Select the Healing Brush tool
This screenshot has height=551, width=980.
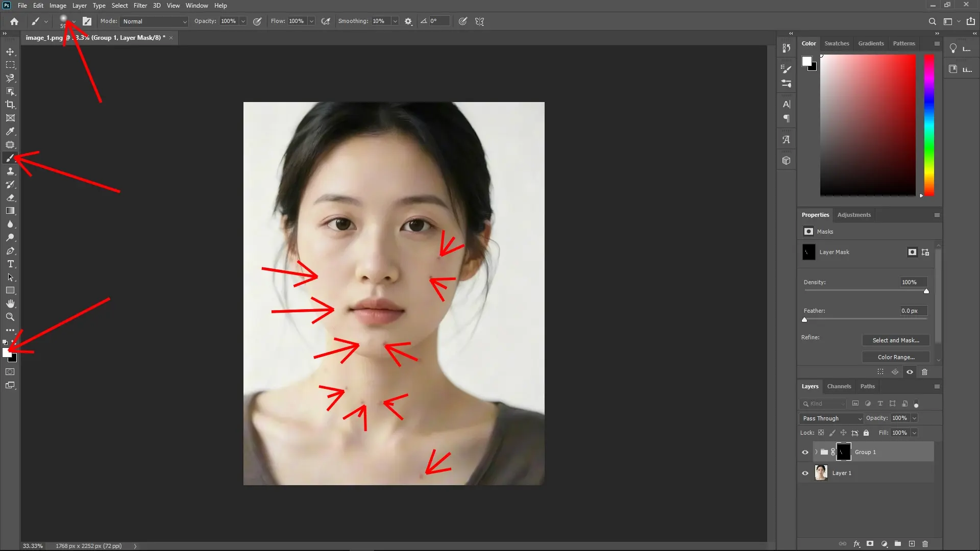tap(10, 145)
